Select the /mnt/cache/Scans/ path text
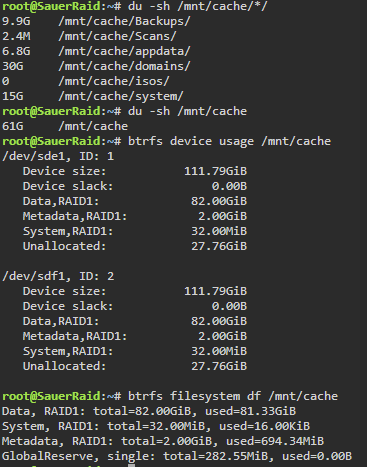 [117, 36]
